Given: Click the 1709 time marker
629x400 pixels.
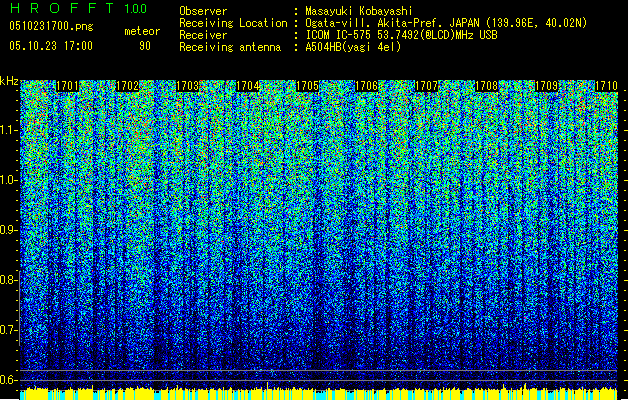Looking at the screenshot, I should point(547,86).
